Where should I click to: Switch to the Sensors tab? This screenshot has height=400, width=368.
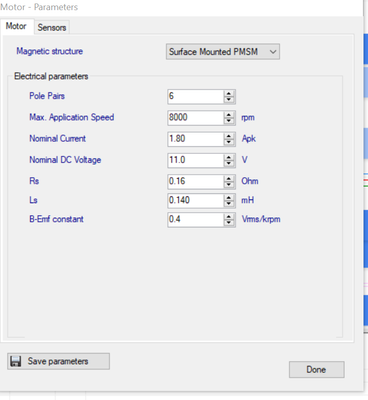point(52,27)
